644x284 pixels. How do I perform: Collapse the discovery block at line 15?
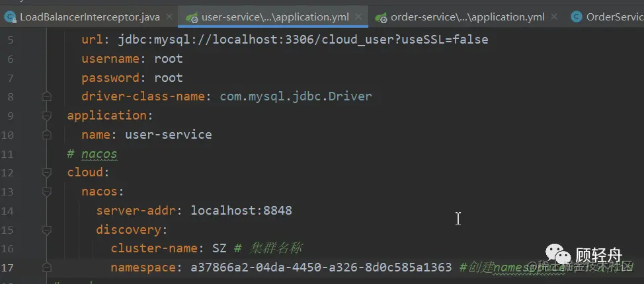(x=47, y=230)
